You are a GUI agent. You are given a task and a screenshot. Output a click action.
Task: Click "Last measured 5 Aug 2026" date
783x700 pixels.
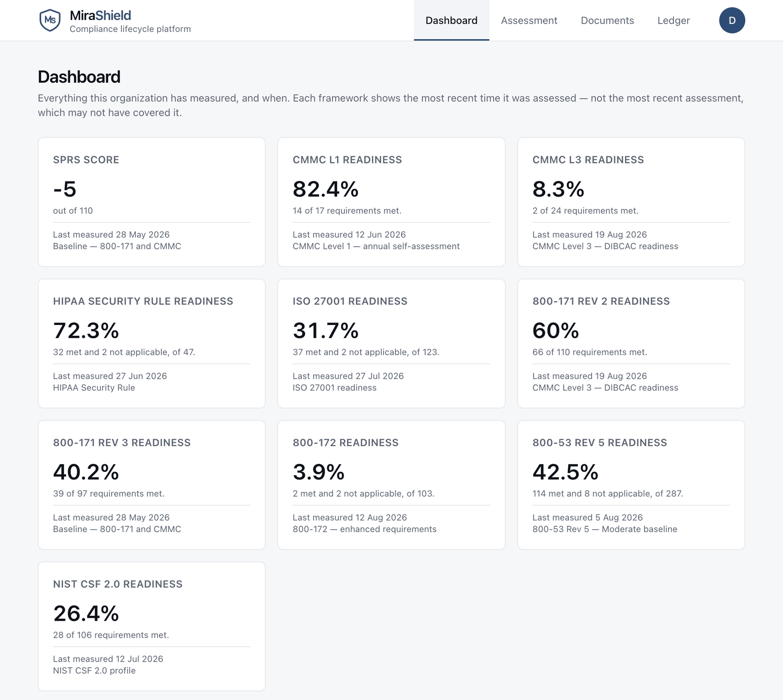pos(588,518)
